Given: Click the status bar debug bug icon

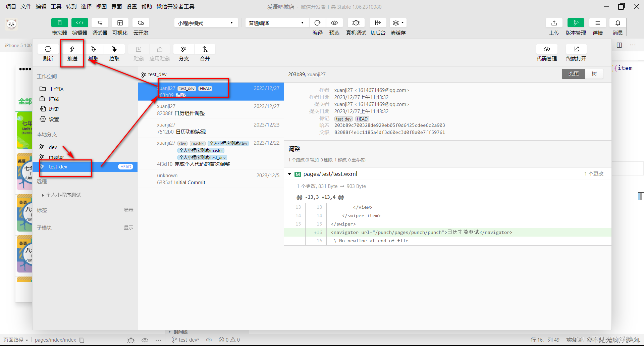Looking at the screenshot, I should 131,340.
